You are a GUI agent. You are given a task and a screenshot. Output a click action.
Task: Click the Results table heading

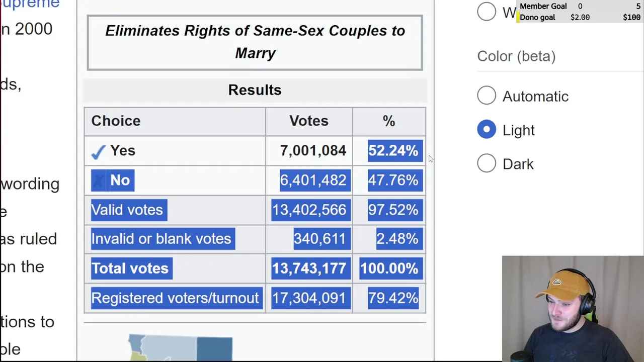pos(255,90)
